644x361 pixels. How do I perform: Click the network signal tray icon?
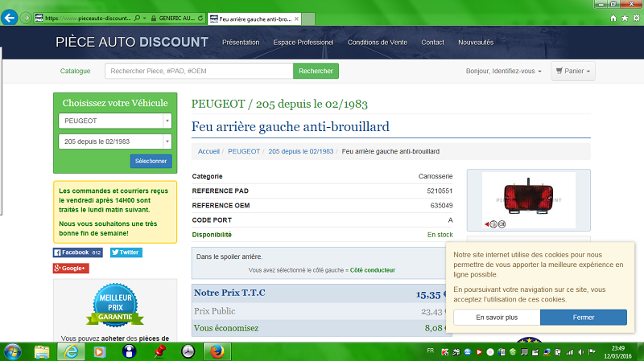point(569,352)
